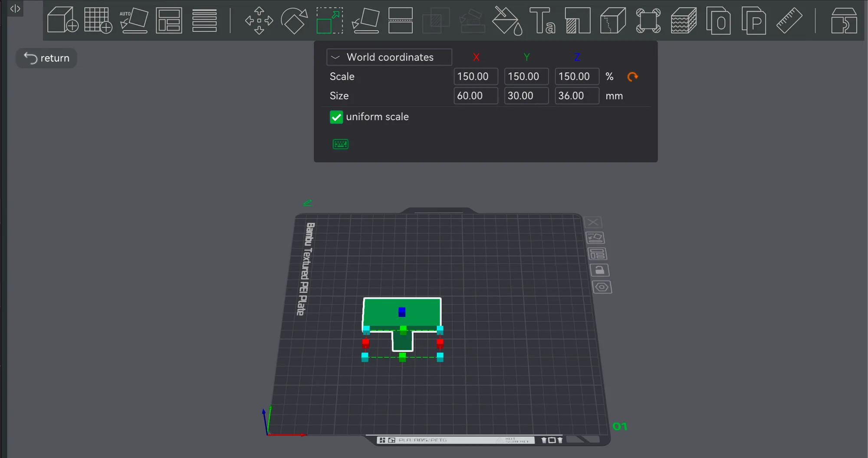Expand the World coordinates dropdown

pos(389,57)
